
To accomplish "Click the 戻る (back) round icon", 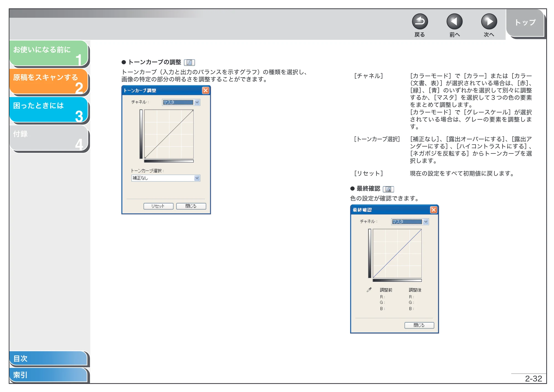I will point(420,22).
